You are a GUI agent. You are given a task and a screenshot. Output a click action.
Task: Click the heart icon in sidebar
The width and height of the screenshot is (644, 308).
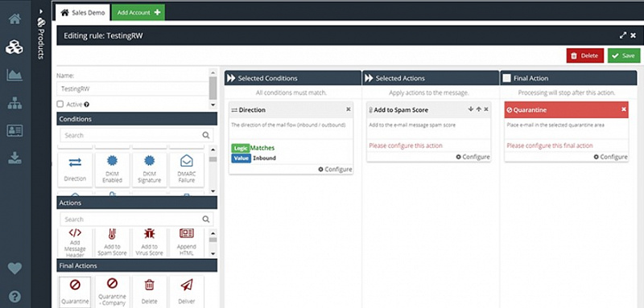[x=14, y=269]
